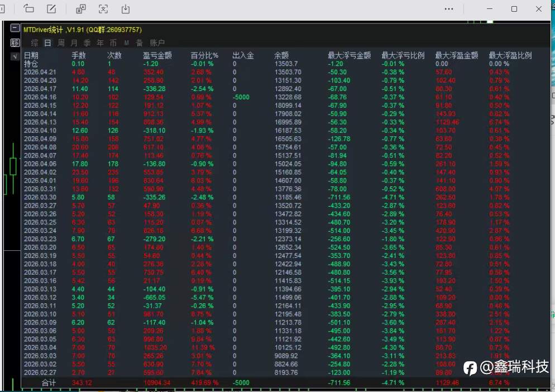Click the 移 move panel icon
This screenshot has height=392, width=555.
(x=15, y=43)
